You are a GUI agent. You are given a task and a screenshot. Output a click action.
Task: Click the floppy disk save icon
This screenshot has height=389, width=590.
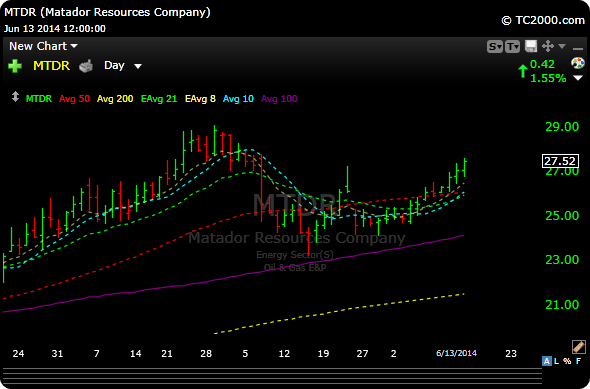coord(531,46)
